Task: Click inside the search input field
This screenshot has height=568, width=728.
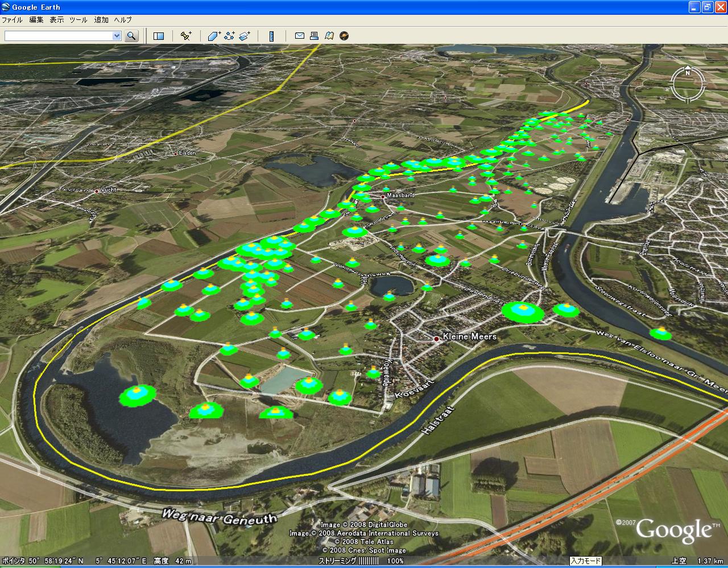Action: click(58, 36)
